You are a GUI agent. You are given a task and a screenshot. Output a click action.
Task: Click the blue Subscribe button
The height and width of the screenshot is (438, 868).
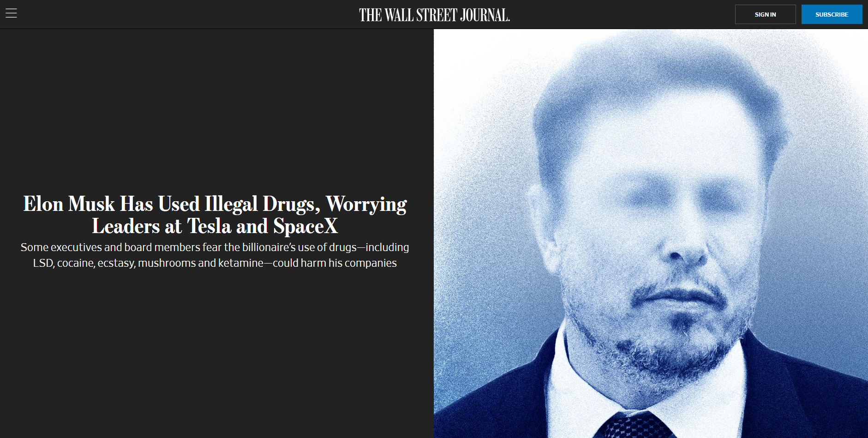point(832,14)
